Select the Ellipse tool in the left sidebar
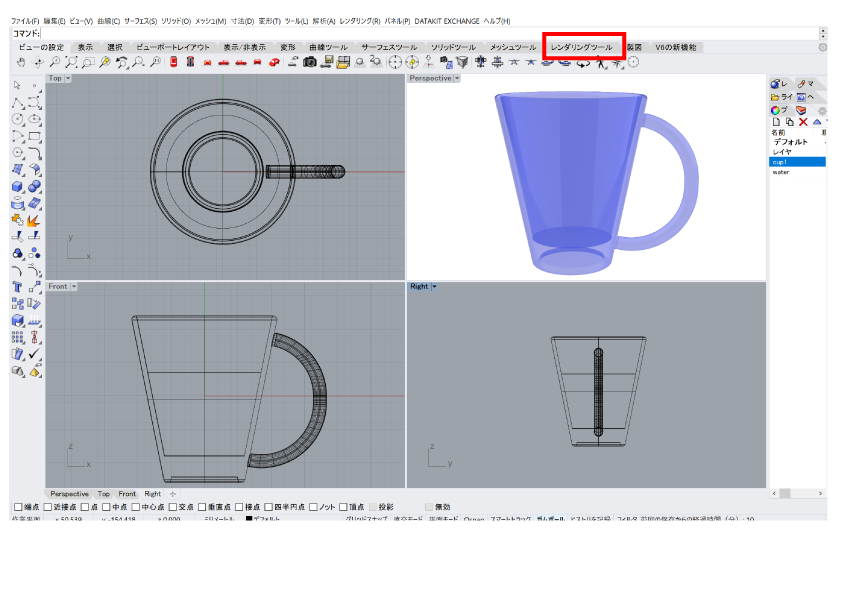The height and width of the screenshot is (595, 842). pos(34,119)
